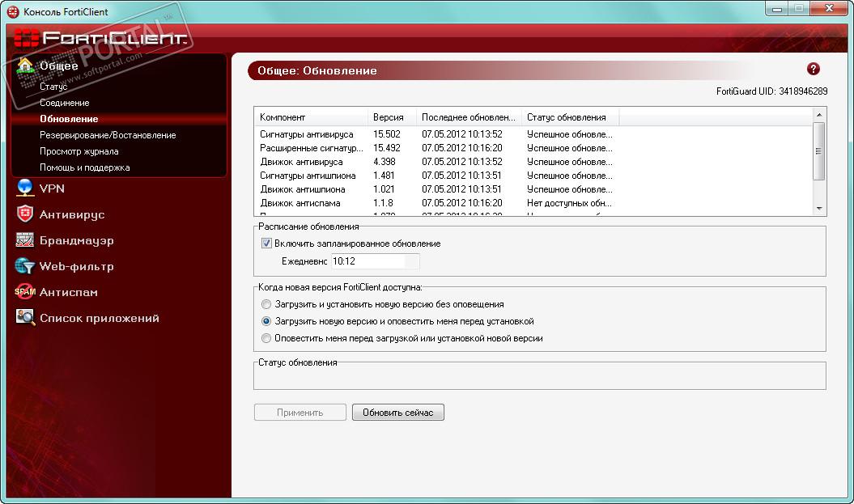
Task: Disable the Включить запланированное обновление checkbox
Action: coord(266,244)
